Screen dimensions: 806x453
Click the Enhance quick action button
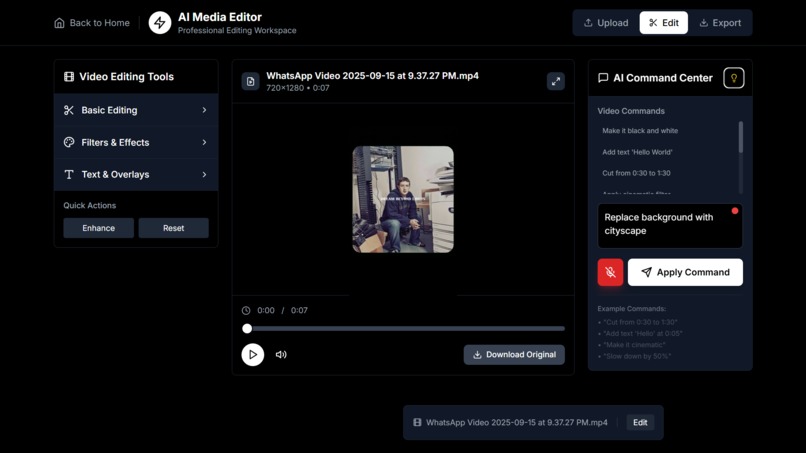99,228
